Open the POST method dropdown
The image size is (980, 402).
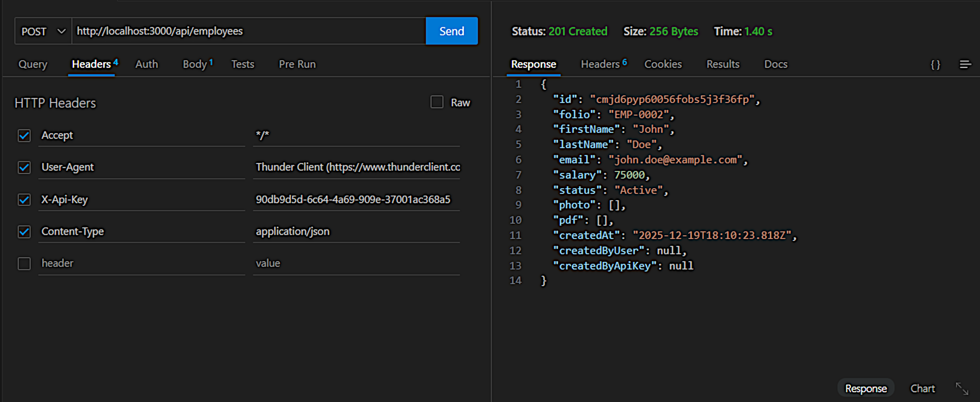coord(42,31)
